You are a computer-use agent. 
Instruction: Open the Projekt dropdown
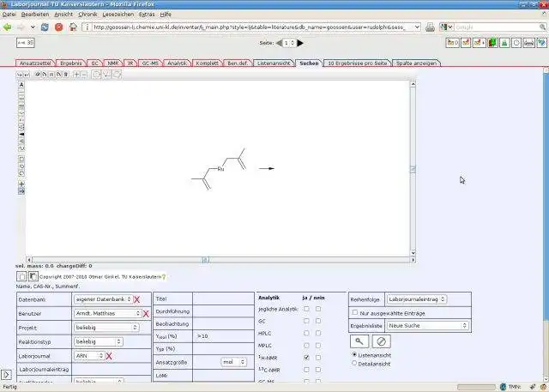[106, 328]
